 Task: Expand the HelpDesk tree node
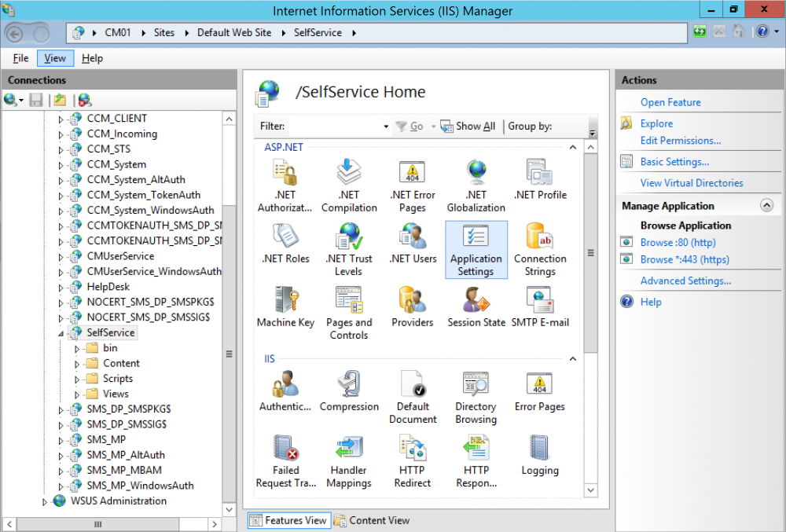click(x=61, y=288)
